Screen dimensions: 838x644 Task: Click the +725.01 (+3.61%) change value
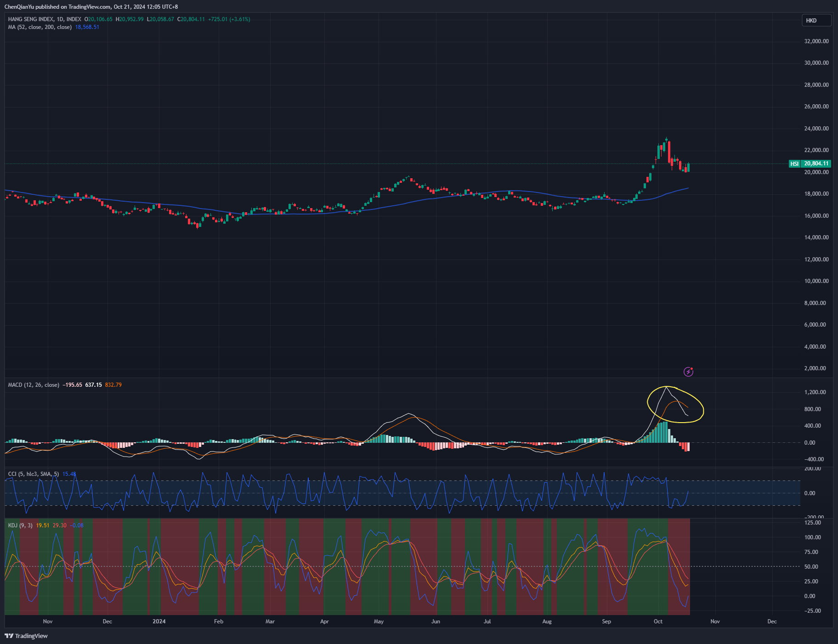pos(229,19)
